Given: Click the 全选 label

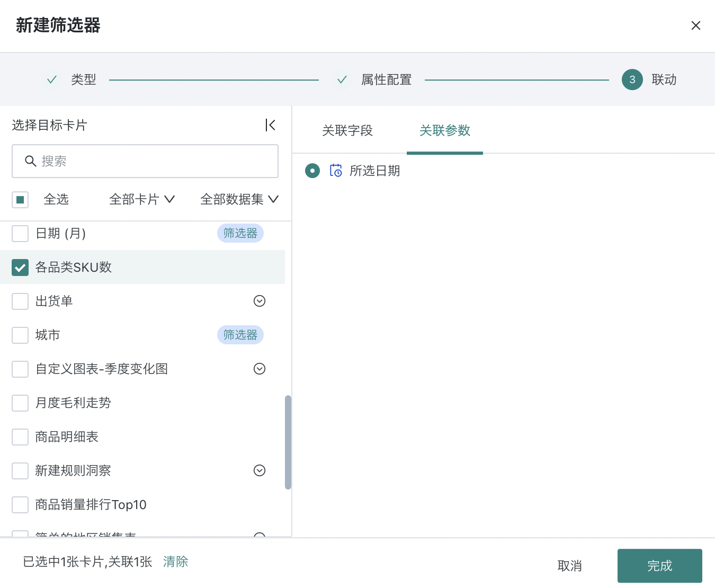Looking at the screenshot, I should 56,199.
